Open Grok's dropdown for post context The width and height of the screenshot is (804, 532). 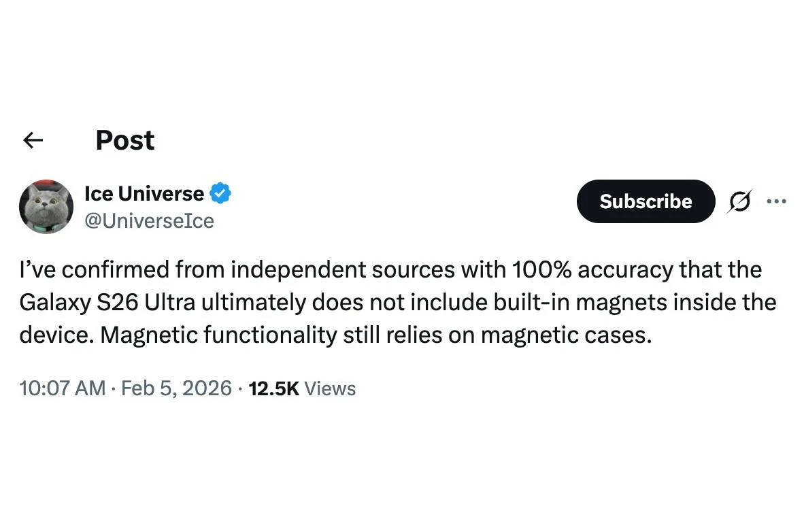[x=739, y=201]
